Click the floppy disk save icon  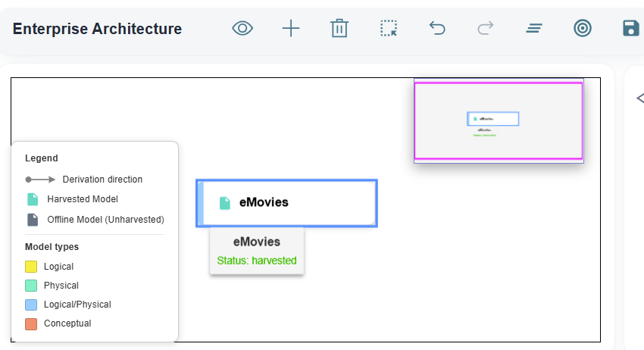pyautogui.click(x=631, y=28)
